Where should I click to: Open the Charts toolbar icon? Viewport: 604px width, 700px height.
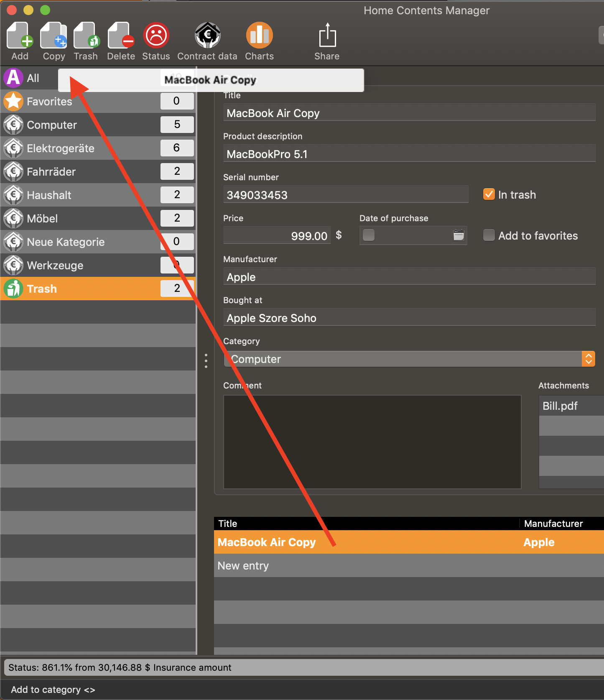[x=259, y=36]
